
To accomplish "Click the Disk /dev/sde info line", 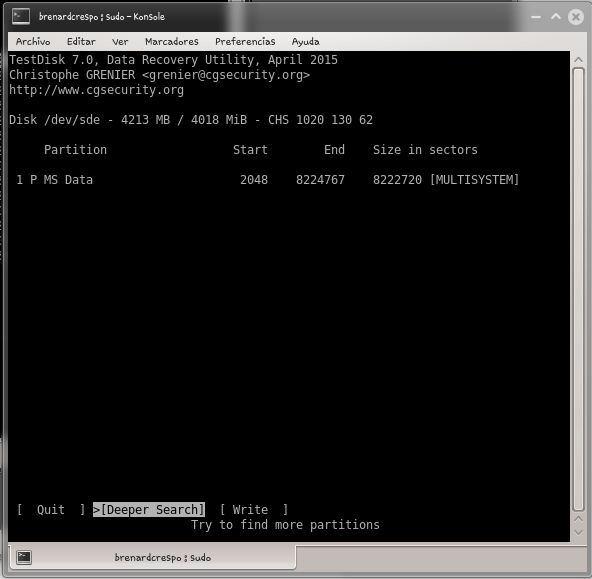I will point(191,120).
